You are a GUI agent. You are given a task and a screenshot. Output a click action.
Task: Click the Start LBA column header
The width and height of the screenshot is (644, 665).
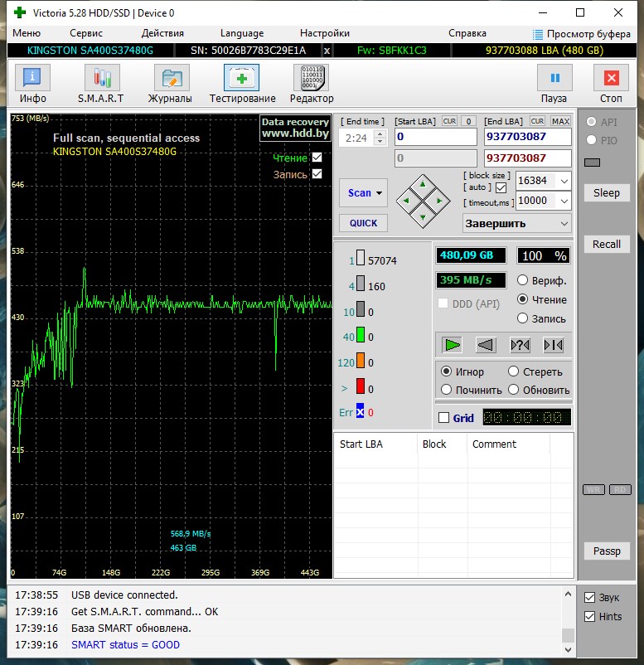(375, 444)
